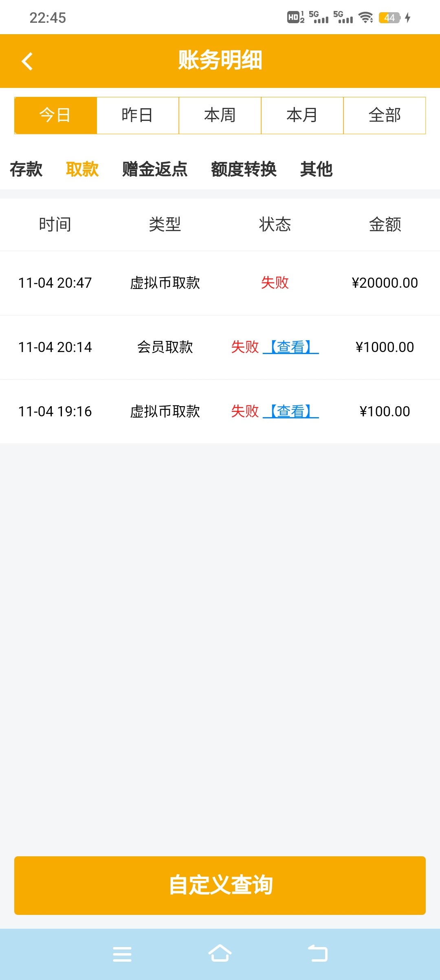This screenshot has height=980, width=440.
Task: Open the 其他 category
Action: (316, 169)
